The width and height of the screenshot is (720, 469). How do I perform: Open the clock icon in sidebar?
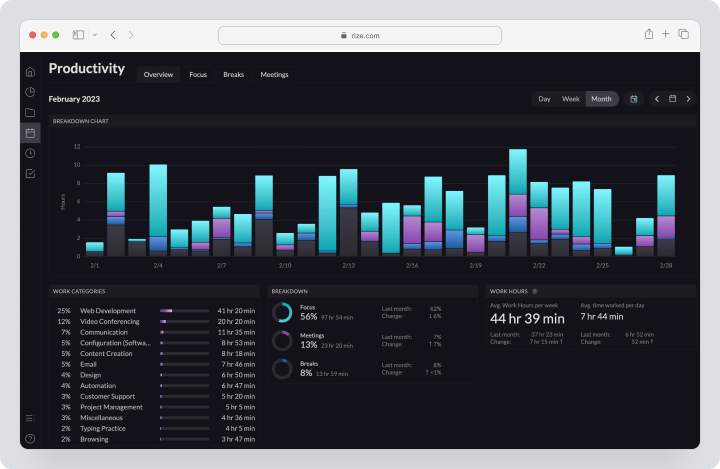(30, 153)
